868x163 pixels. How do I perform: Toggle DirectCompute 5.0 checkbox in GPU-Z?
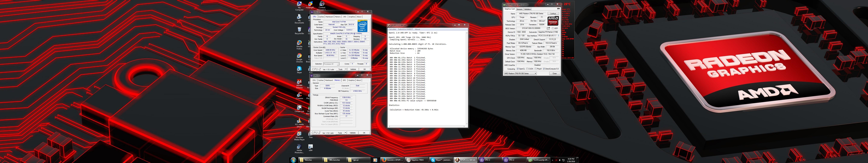click(544, 69)
